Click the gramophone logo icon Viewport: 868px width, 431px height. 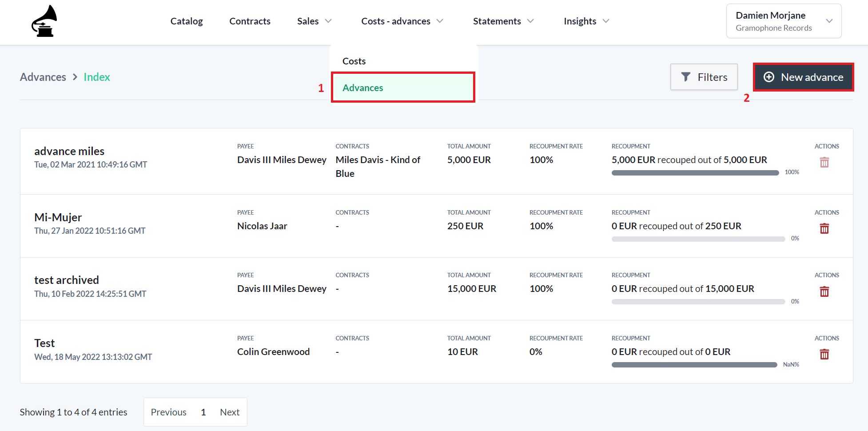pyautogui.click(x=44, y=21)
